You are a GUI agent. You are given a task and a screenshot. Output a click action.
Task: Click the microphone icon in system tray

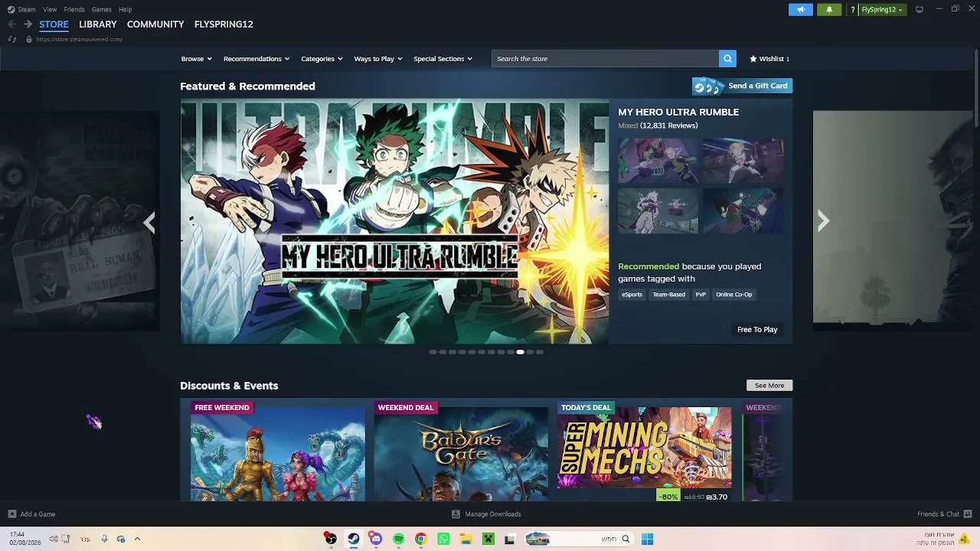pyautogui.click(x=104, y=539)
